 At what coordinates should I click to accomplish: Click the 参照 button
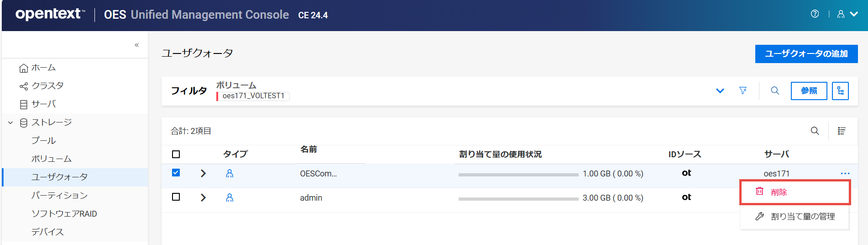tap(809, 91)
